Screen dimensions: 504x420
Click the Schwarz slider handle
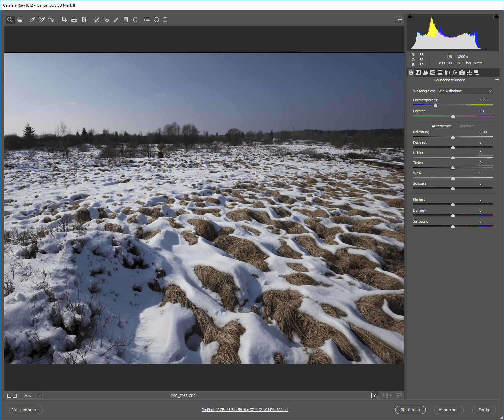453,188
